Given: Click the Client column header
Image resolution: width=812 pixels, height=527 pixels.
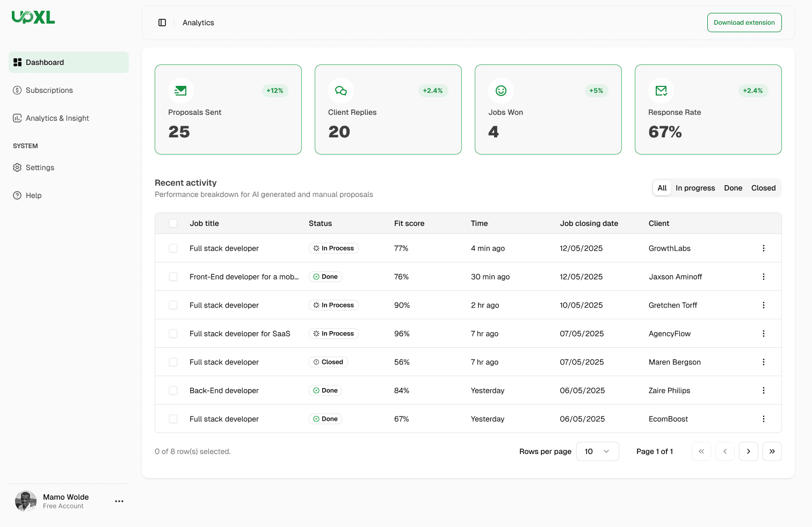Looking at the screenshot, I should (659, 223).
